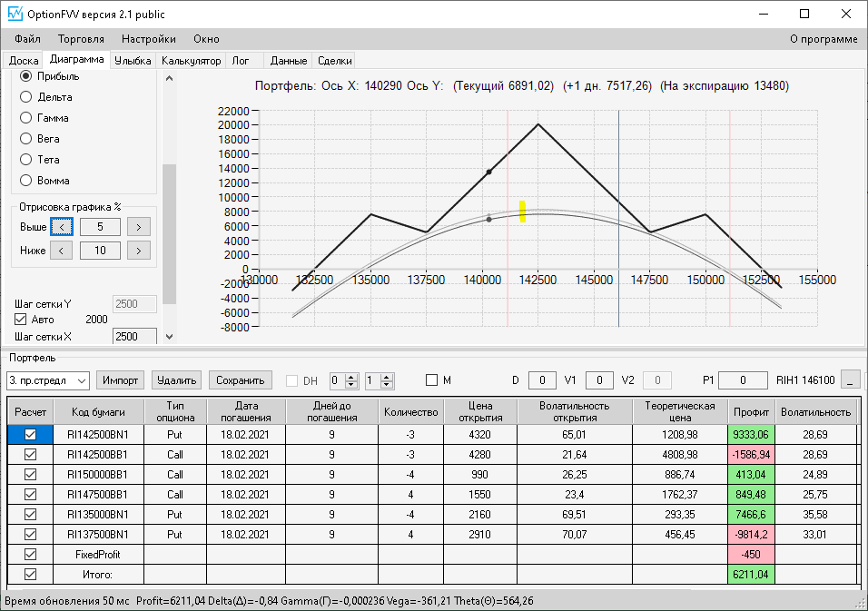Click the Профит column header
Screen dimensions: 868x611
(x=751, y=412)
